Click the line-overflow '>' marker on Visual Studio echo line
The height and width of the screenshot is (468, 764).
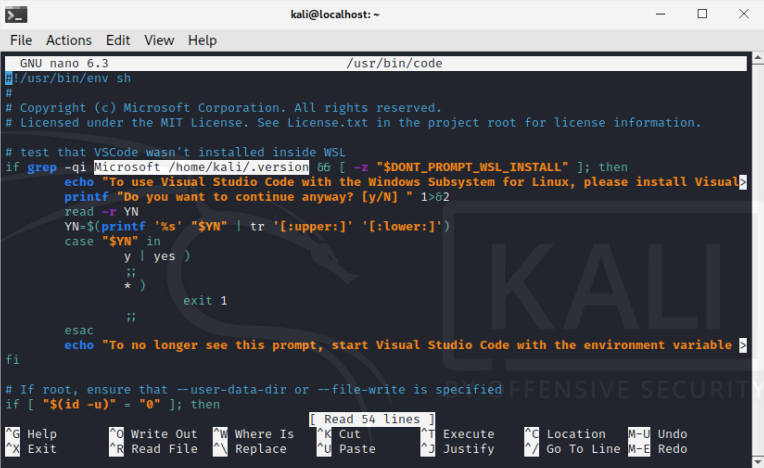click(x=743, y=182)
